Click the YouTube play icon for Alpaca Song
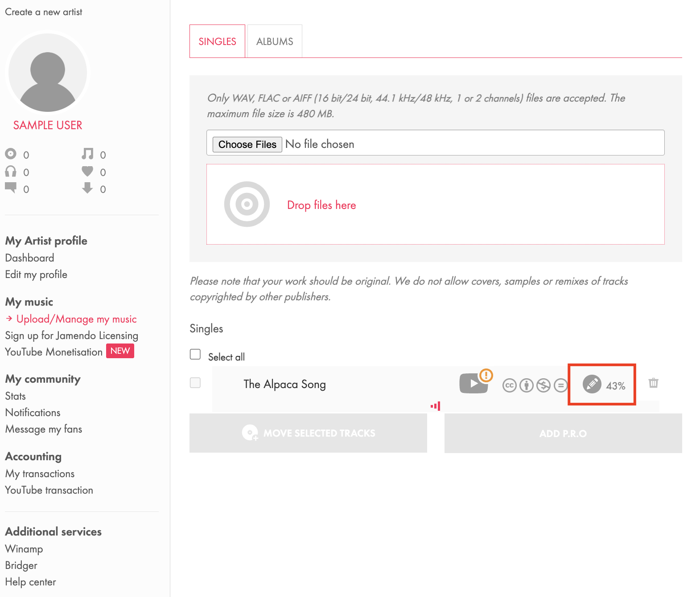700x597 pixels. [474, 384]
